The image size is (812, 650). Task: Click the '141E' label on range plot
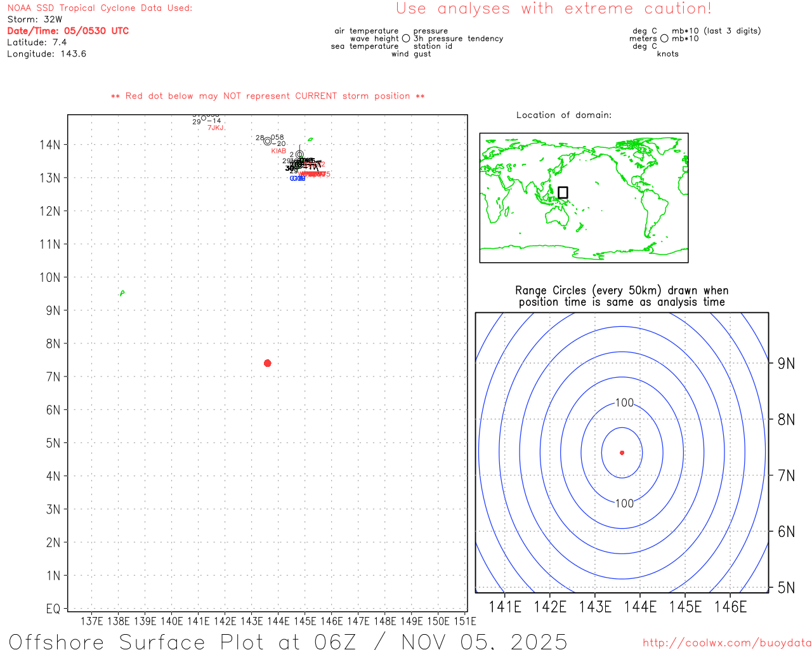click(x=505, y=607)
